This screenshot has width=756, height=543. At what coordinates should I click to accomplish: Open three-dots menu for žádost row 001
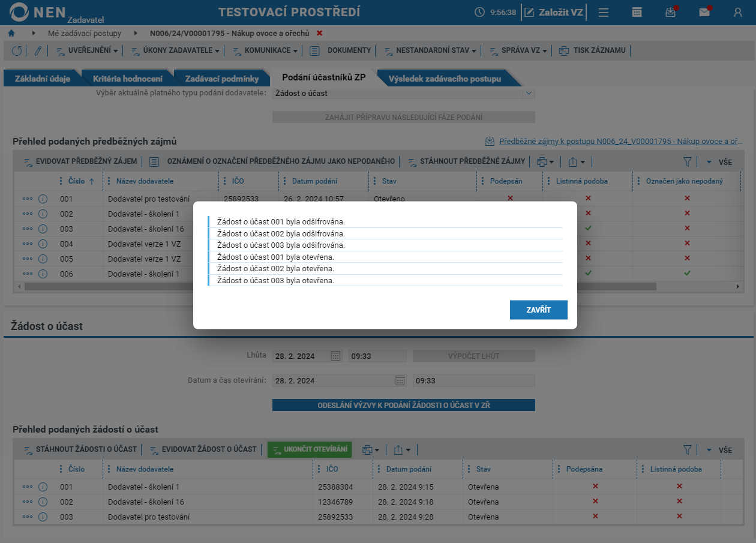pyautogui.click(x=28, y=487)
